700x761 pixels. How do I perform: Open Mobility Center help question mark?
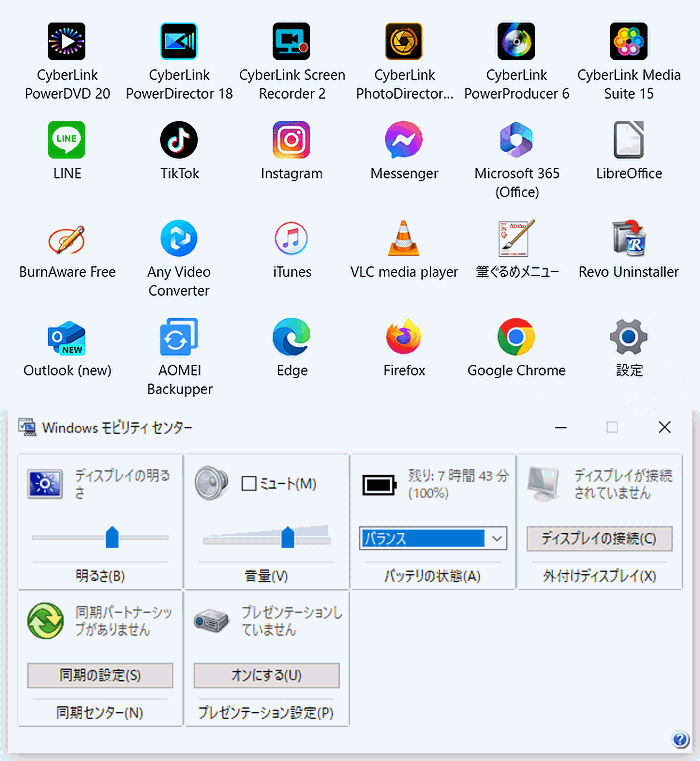[681, 739]
